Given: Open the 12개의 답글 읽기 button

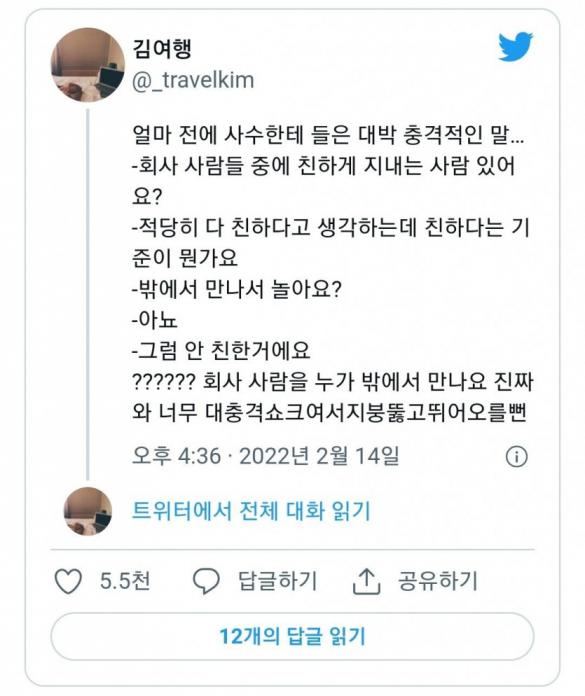Looking at the screenshot, I should [292, 636].
